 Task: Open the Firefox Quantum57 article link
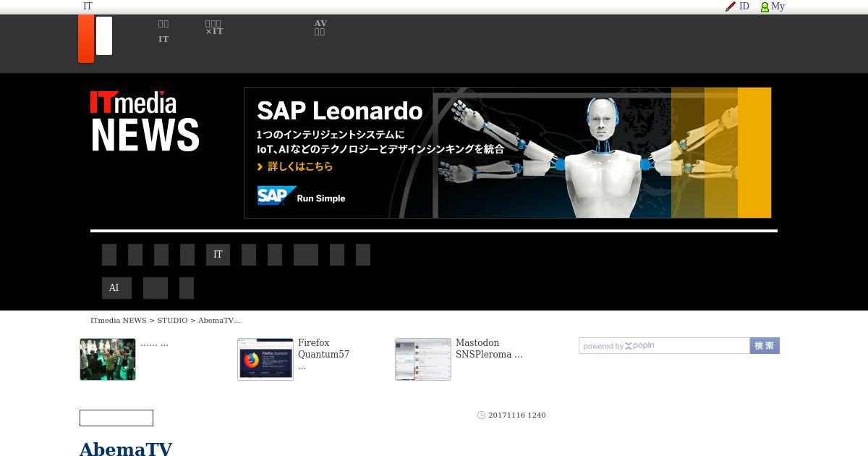click(x=323, y=354)
